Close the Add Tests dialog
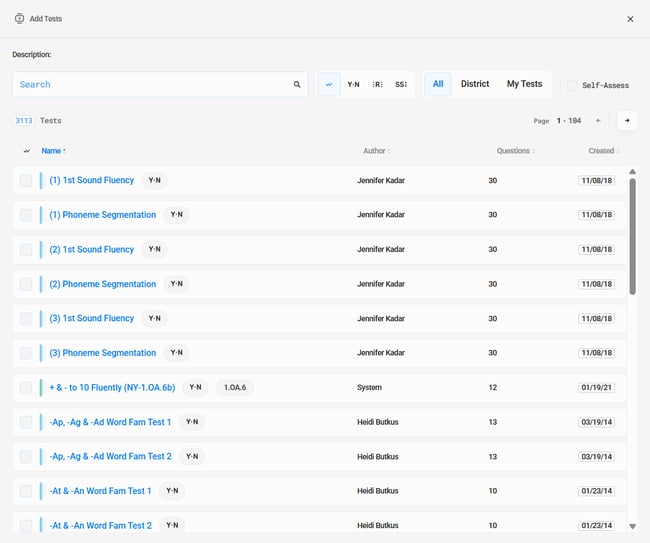The height and width of the screenshot is (543, 650). pyautogui.click(x=630, y=19)
